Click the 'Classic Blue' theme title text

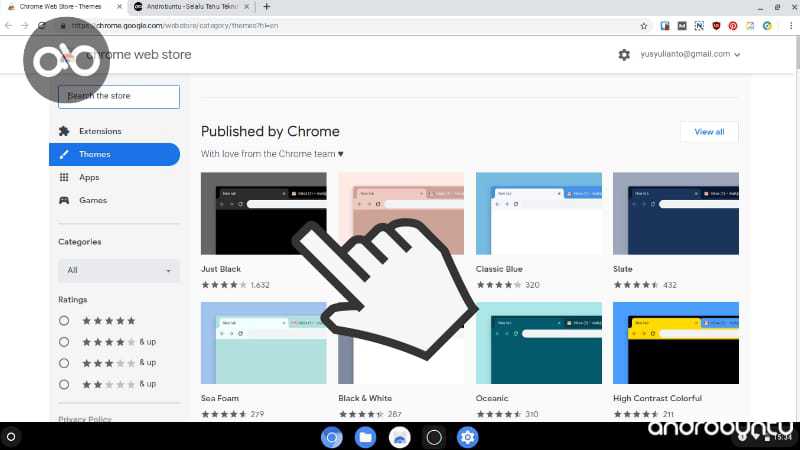point(499,269)
